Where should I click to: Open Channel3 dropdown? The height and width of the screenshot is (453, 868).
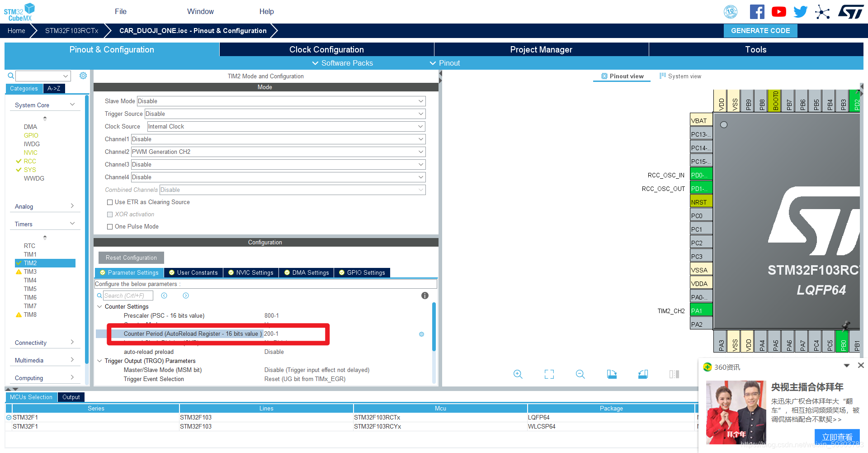click(x=278, y=164)
